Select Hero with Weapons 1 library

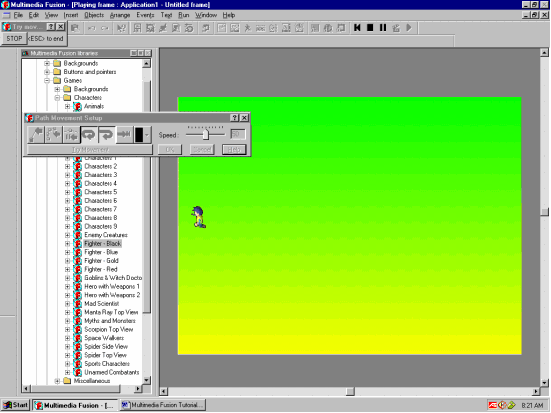click(112, 286)
